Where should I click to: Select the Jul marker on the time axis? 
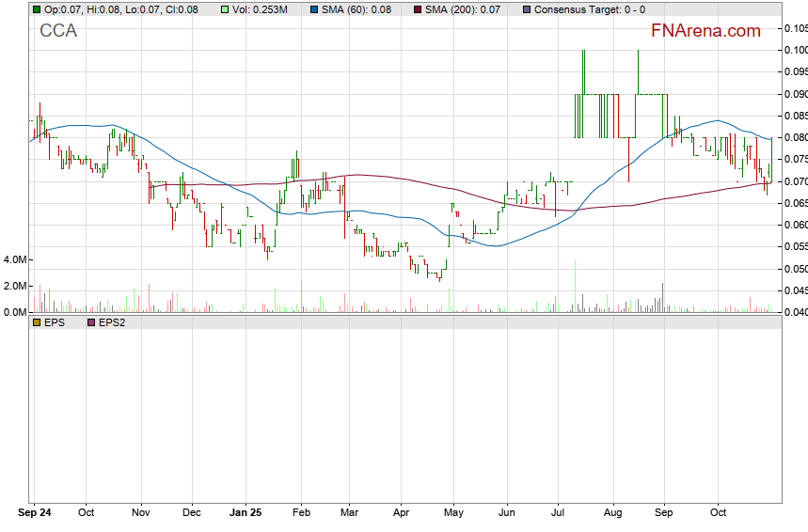pyautogui.click(x=558, y=514)
